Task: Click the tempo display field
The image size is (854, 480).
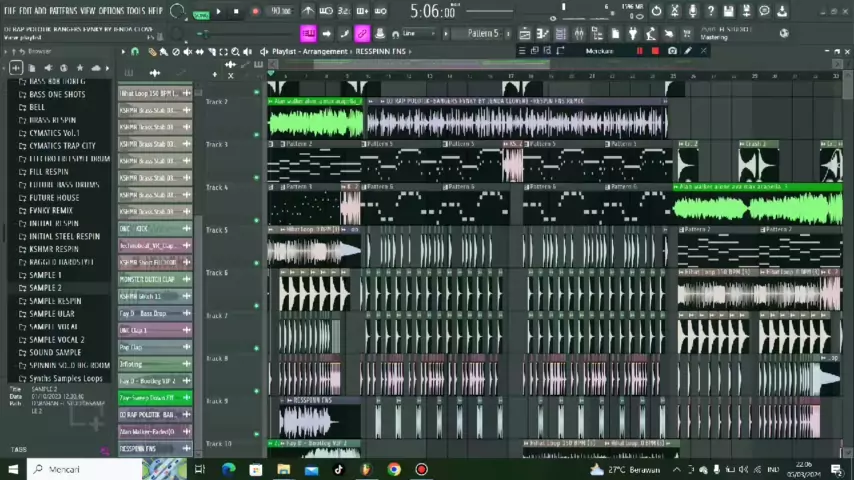Action: coord(280,12)
